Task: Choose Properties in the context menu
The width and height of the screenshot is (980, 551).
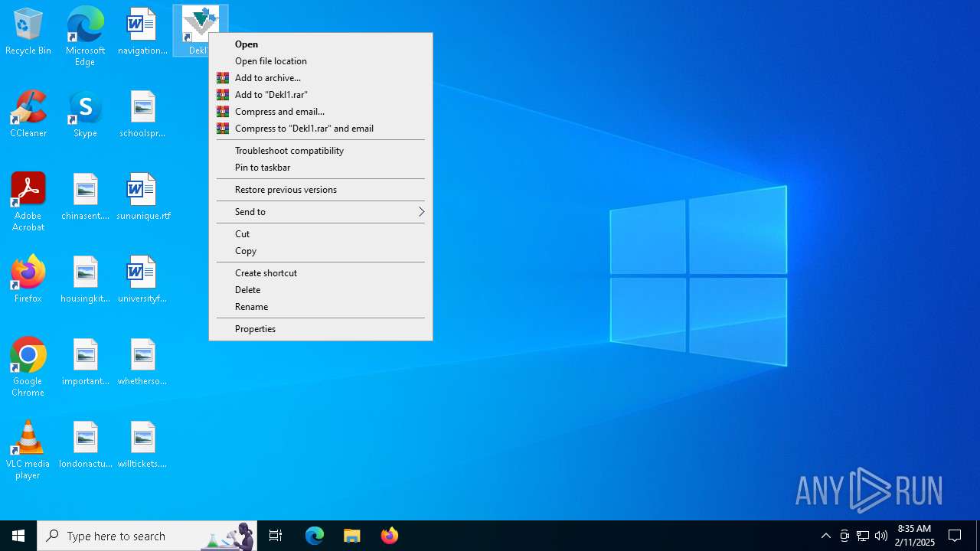Action: point(320,329)
